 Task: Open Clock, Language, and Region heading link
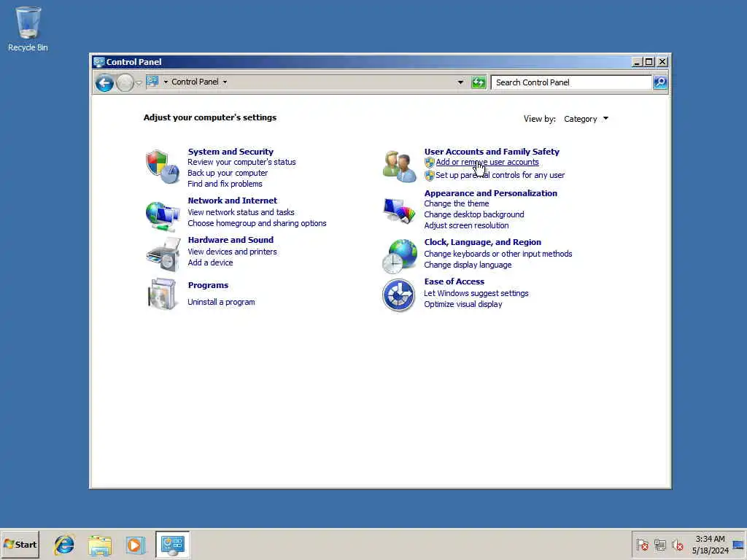[483, 242]
